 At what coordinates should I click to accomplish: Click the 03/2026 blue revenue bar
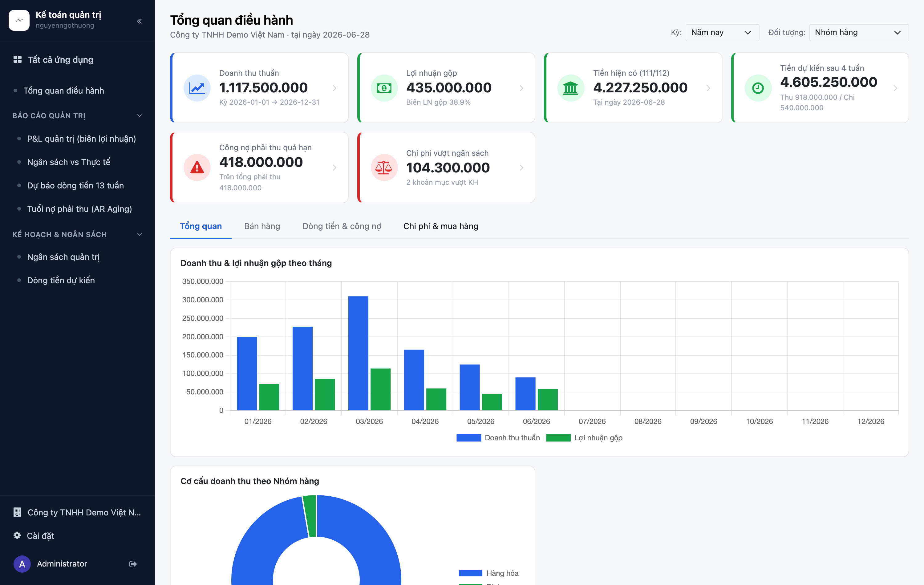[358, 353]
